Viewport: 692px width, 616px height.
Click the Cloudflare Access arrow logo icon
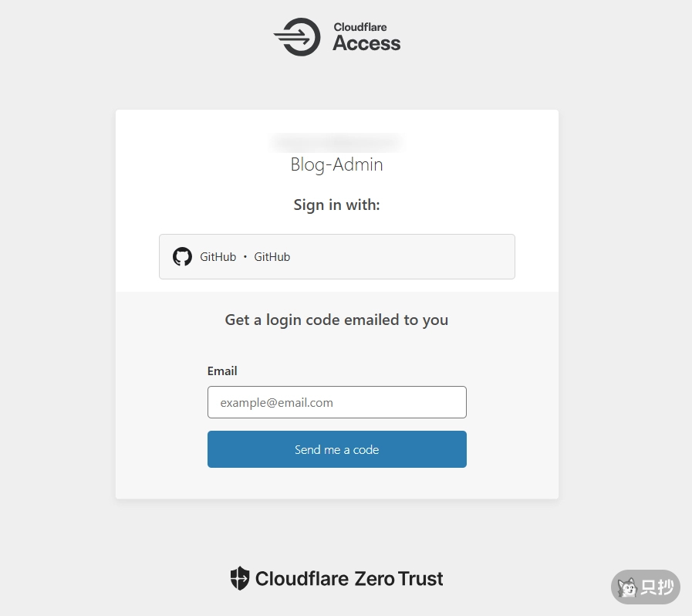[x=297, y=37]
